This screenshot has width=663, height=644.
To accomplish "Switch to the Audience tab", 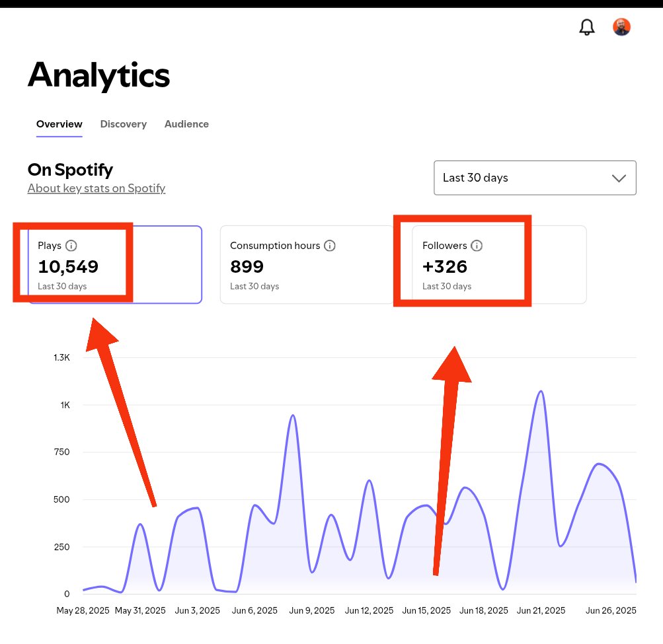I will click(x=186, y=124).
